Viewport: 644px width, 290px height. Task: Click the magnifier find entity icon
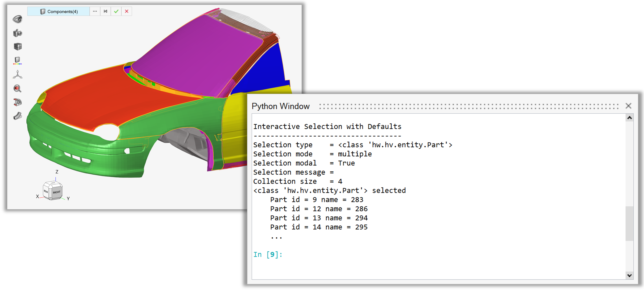[17, 88]
